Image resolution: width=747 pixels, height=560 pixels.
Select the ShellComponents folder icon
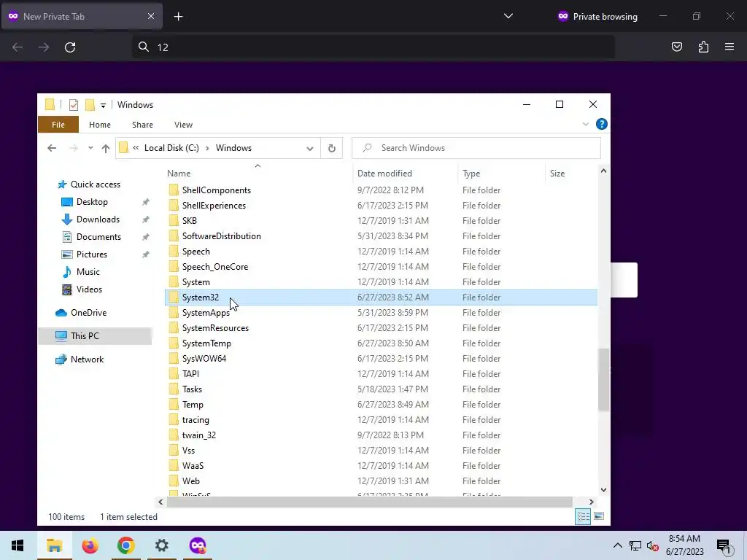(174, 190)
